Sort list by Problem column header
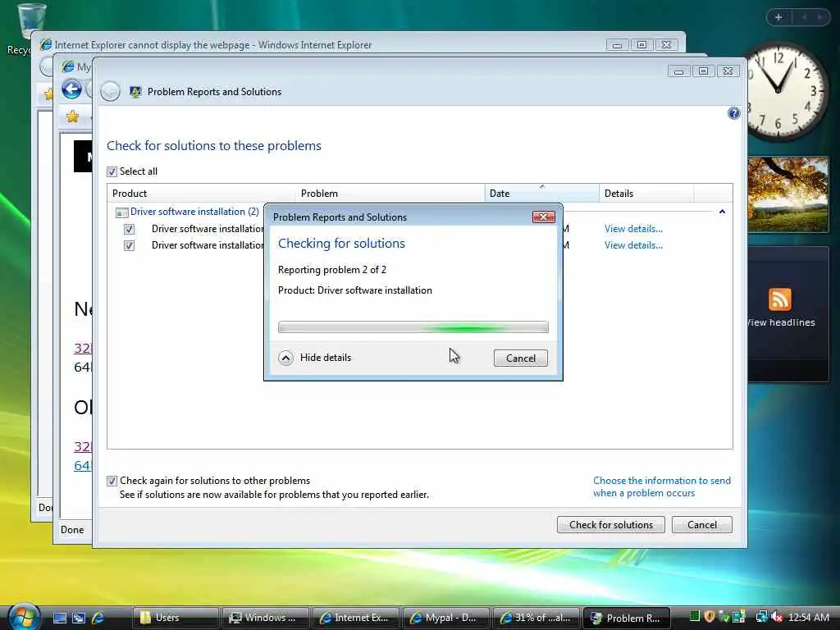840x630 pixels. [x=390, y=194]
